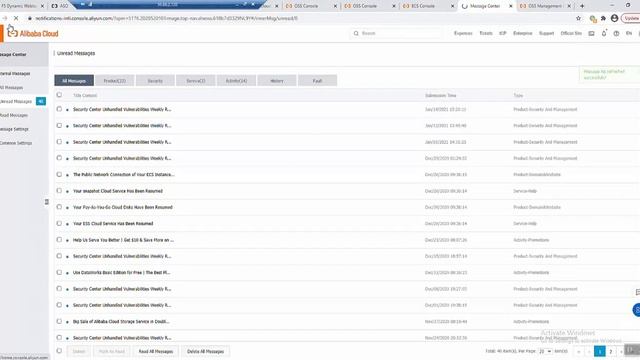Click the blue chat support bubble

tap(636, 310)
